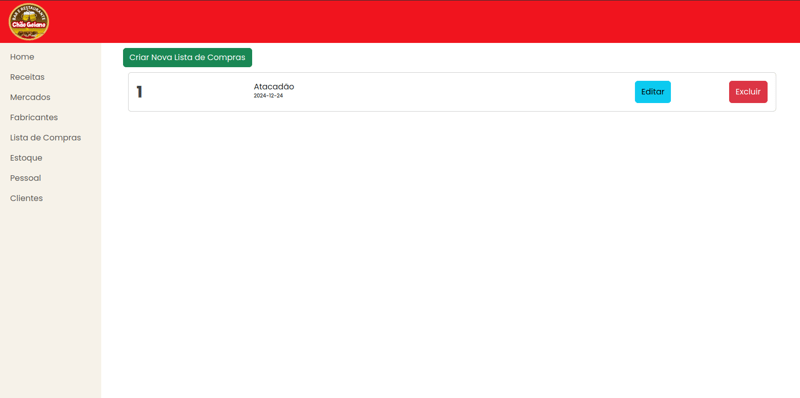Click the list number 1
This screenshot has height=398, width=800.
pos(139,92)
